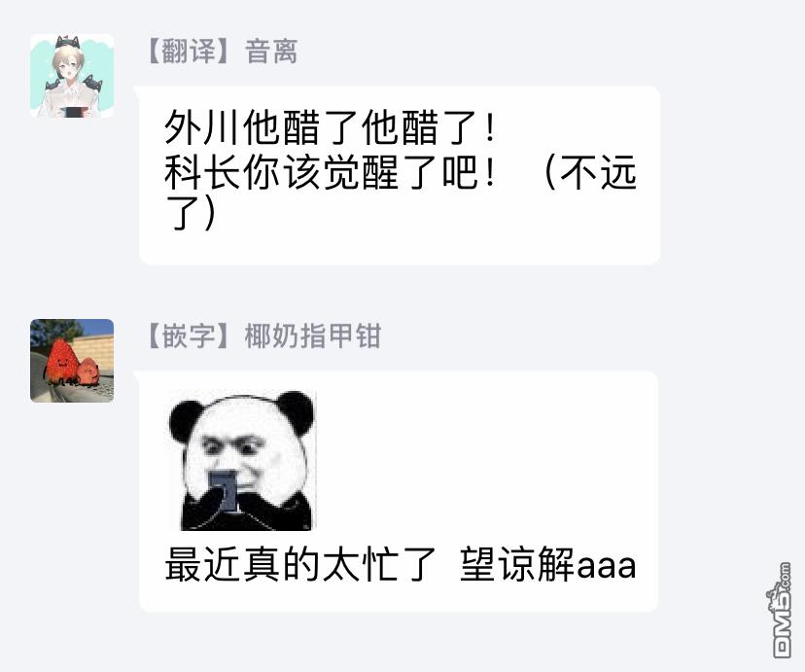Select the 【翻译】 role tag

(189, 52)
